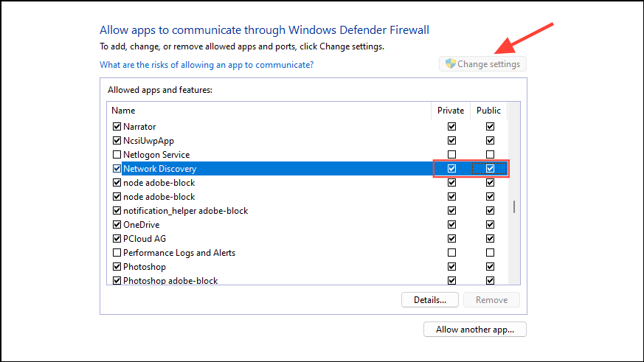This screenshot has width=644, height=362.
Task: Uncheck Public for PCloud AG
Action: click(490, 238)
